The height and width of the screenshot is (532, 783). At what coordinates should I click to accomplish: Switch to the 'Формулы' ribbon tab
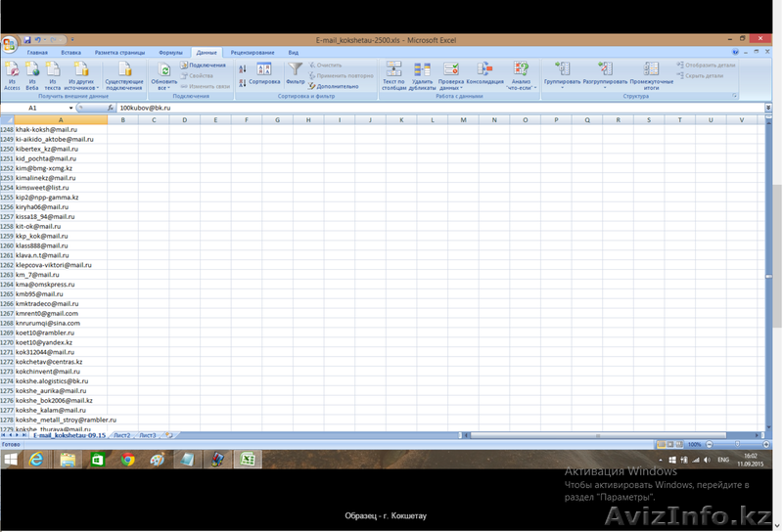170,52
